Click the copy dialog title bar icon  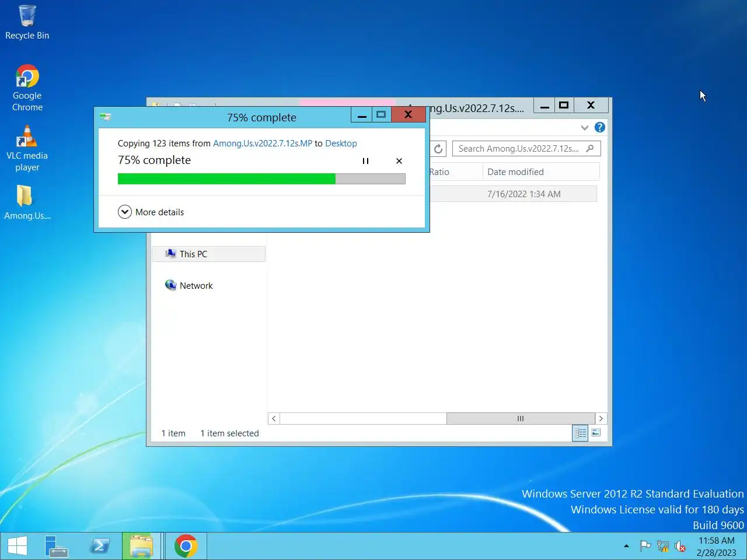point(106,117)
